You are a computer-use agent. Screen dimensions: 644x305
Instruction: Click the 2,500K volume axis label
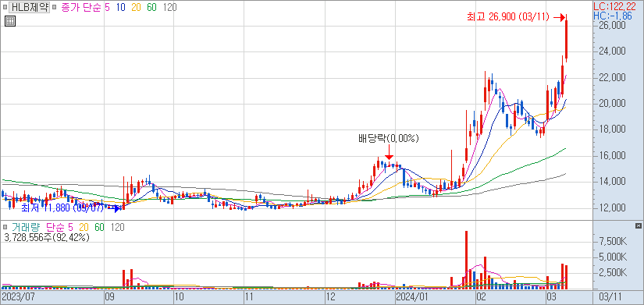pyautogui.click(x=614, y=273)
